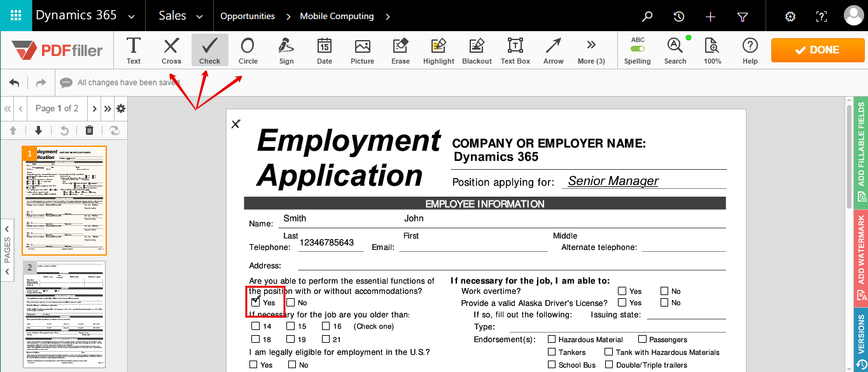This screenshot has height=372, width=868.
Task: Select the Picture tool
Action: pos(362,50)
